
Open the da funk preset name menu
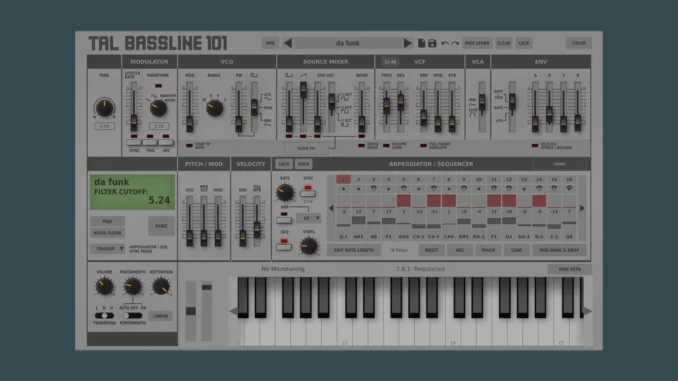[x=348, y=43]
